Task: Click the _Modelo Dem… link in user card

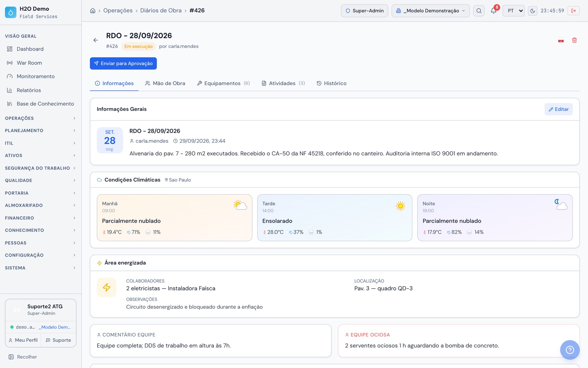Action: (x=54, y=327)
